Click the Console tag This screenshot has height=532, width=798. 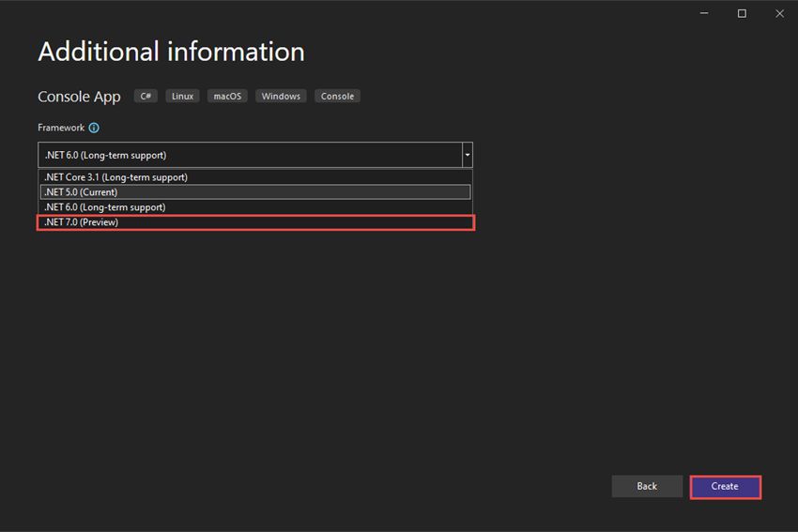[337, 96]
